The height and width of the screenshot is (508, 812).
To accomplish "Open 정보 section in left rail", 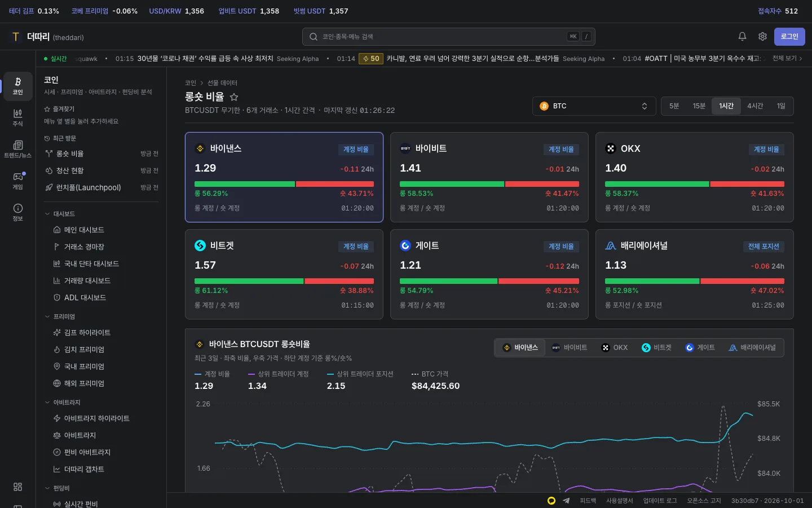I will (18, 213).
